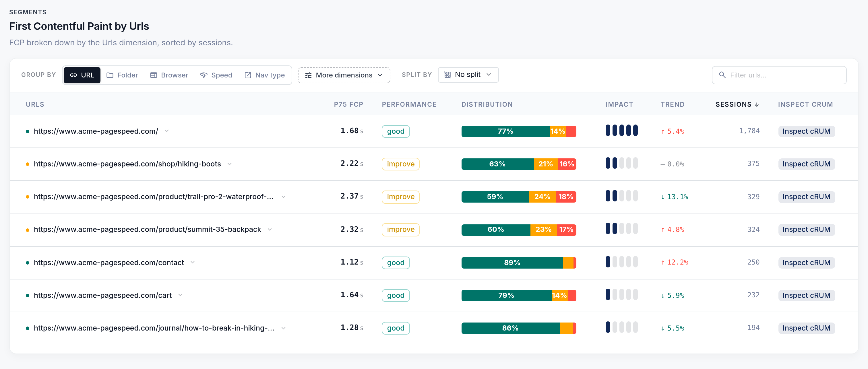Inspect cRUM for homepage row
Image resolution: width=868 pixels, height=369 pixels.
tap(806, 131)
